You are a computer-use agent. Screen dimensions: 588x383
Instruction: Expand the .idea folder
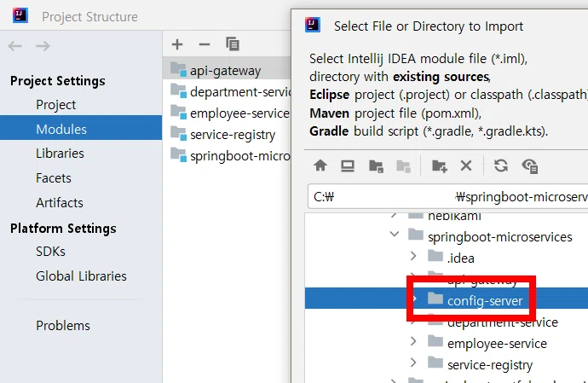[413, 256]
